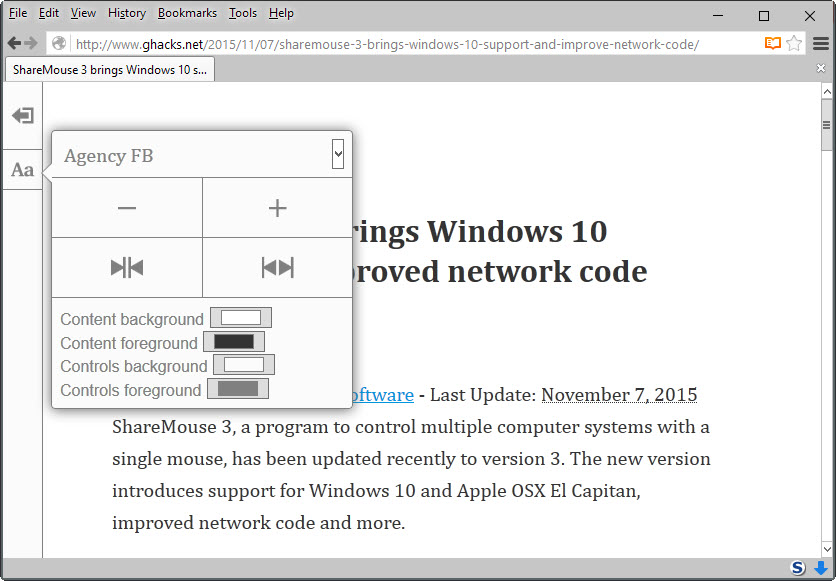Screen dimensions: 836x581
Task: Select the ShareMouse 3 brings Windows 10 tab
Action: 110,70
